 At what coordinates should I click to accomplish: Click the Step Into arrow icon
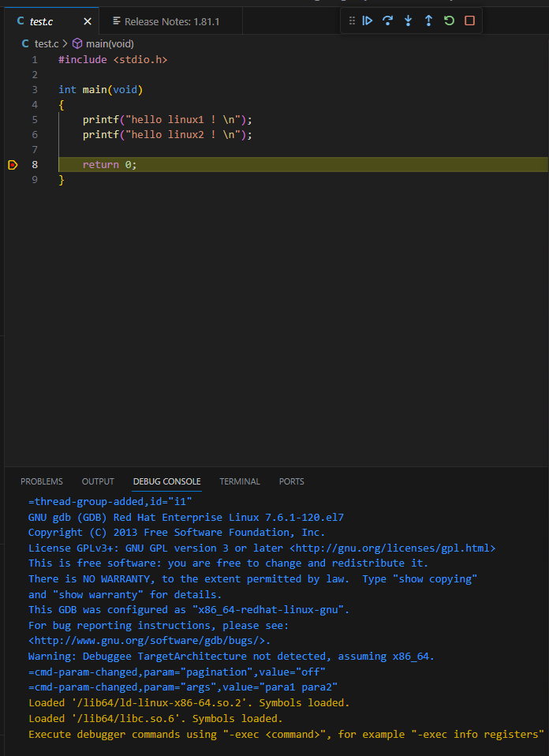click(x=409, y=21)
